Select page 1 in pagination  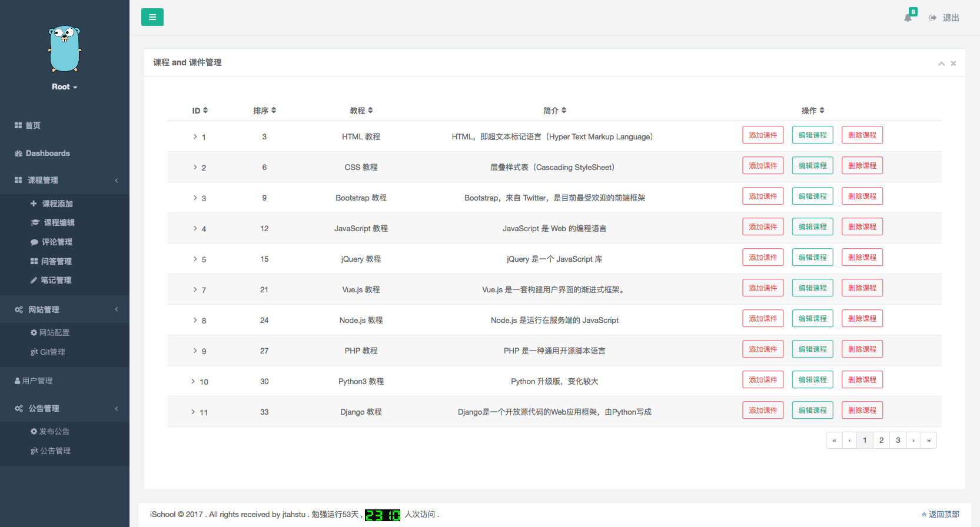point(865,440)
